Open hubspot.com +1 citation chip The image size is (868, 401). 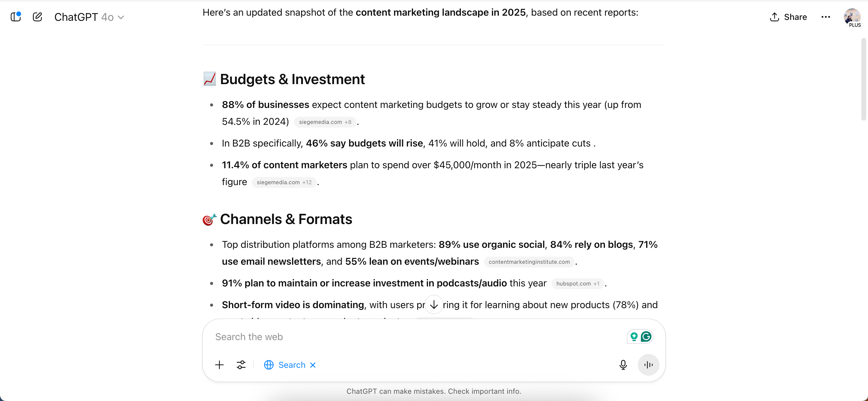[577, 284]
